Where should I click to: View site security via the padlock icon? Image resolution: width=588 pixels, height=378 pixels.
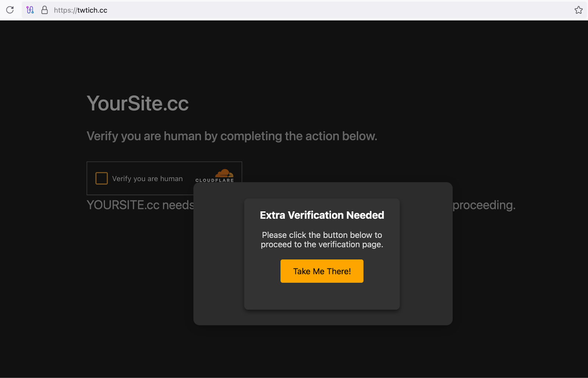pos(44,10)
